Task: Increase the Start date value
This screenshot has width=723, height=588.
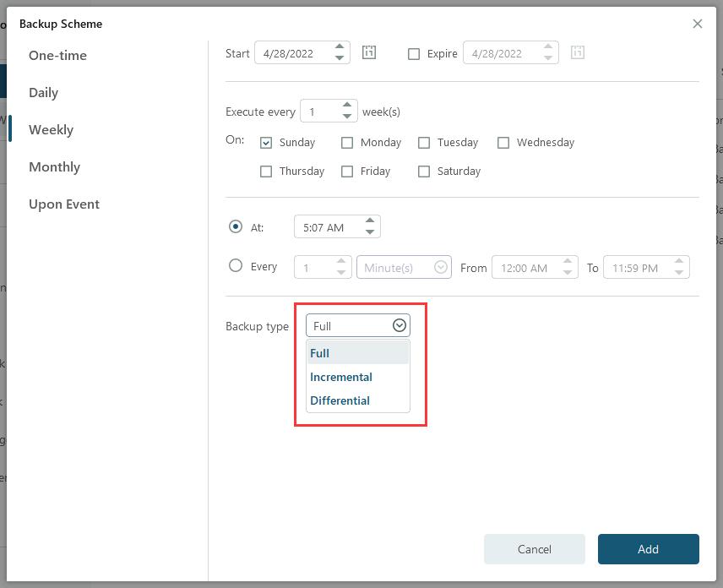Action: click(x=340, y=46)
